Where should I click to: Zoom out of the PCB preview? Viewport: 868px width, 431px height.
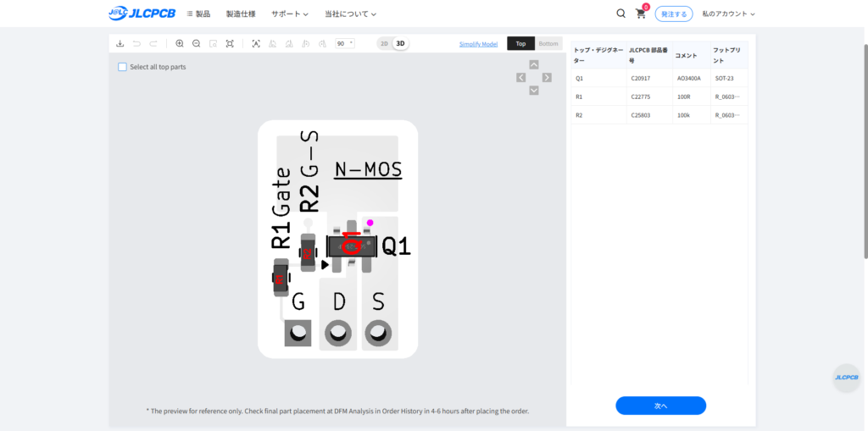click(196, 43)
